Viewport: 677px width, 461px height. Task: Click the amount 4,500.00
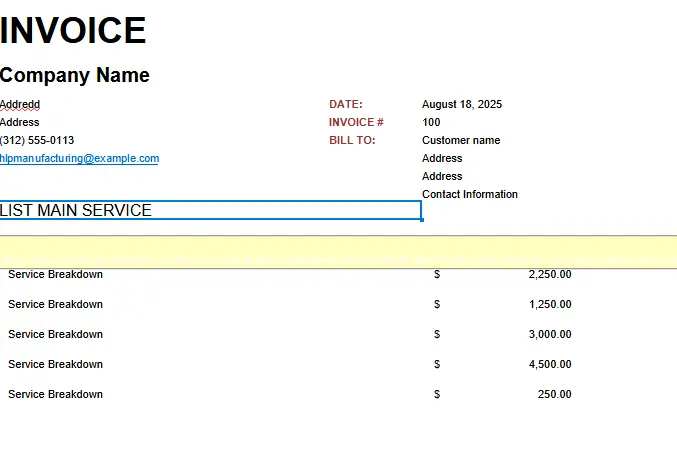click(550, 364)
